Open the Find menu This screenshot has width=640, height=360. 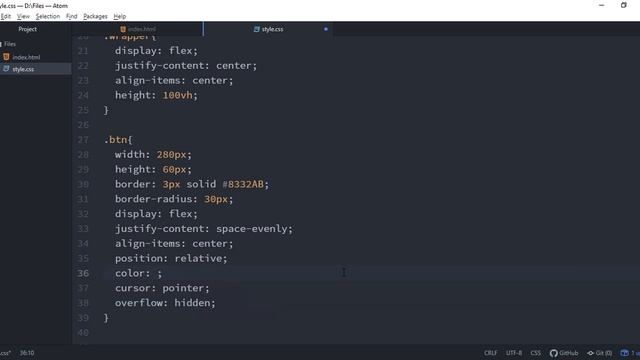tap(71, 16)
